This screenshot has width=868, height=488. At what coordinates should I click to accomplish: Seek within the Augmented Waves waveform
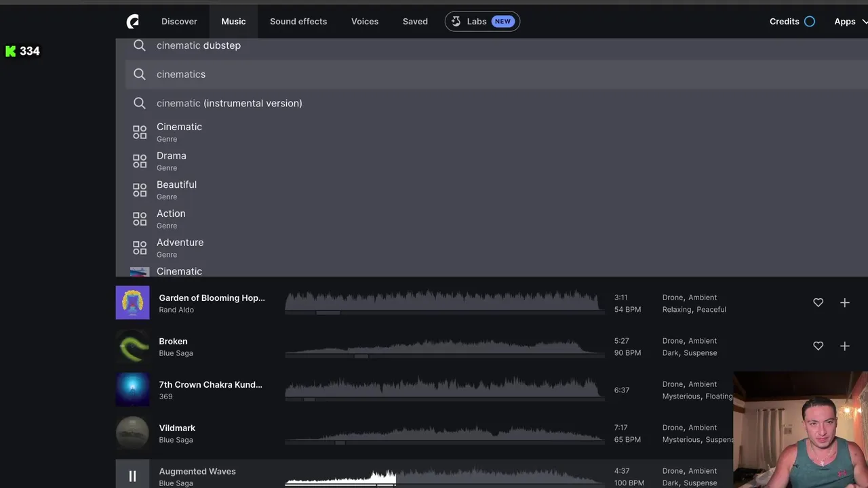[475, 476]
